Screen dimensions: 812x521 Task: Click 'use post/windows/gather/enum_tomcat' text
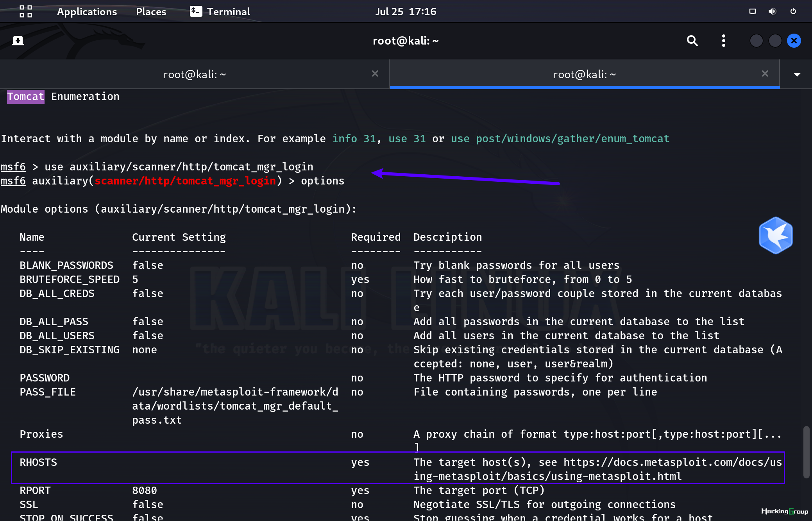coord(560,139)
